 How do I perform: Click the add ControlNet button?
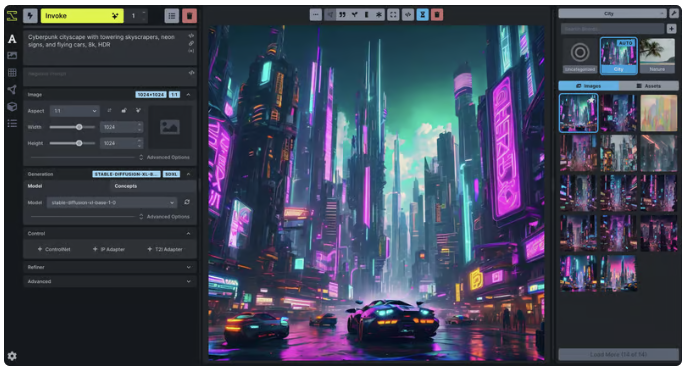[x=54, y=249]
